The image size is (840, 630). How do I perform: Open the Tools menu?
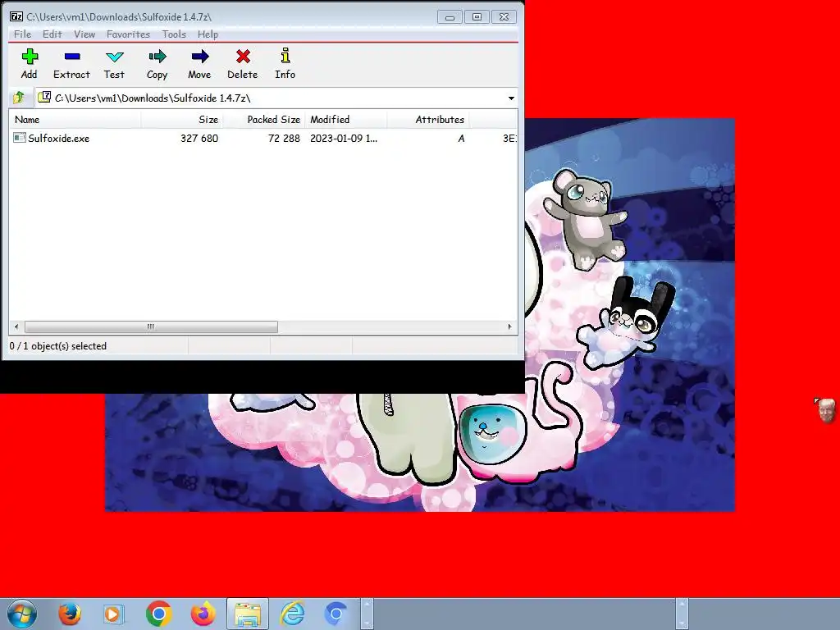point(174,34)
